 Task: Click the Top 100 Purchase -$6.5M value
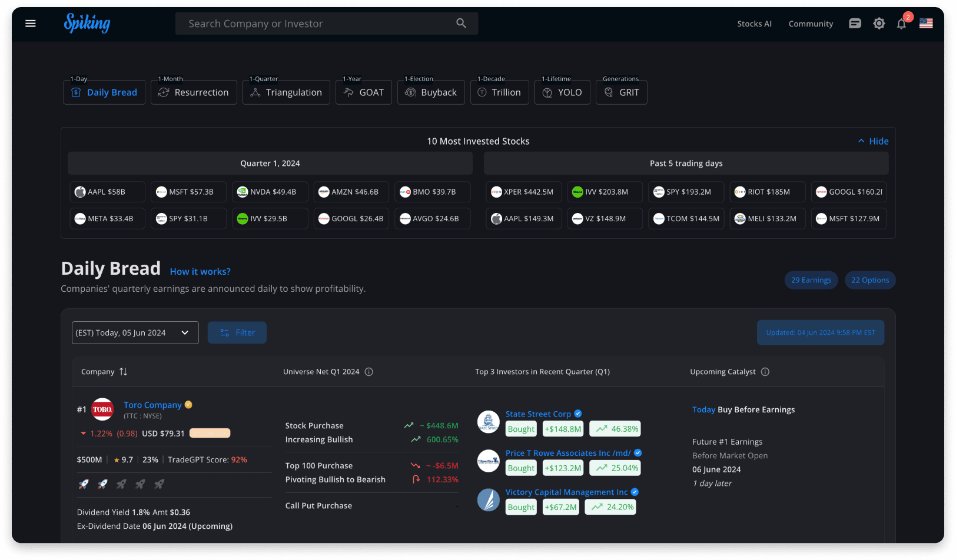pos(442,466)
